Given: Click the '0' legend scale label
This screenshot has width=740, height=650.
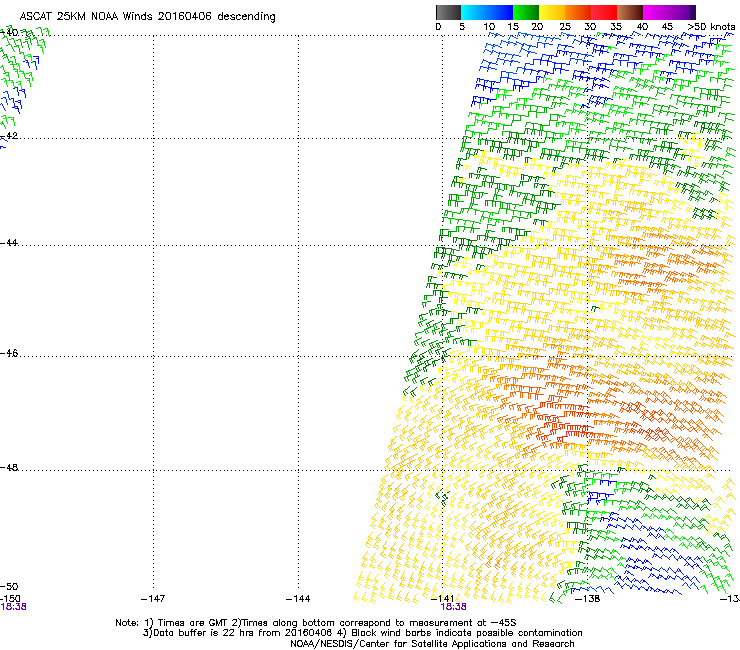Looking at the screenshot, I should coord(438,27).
